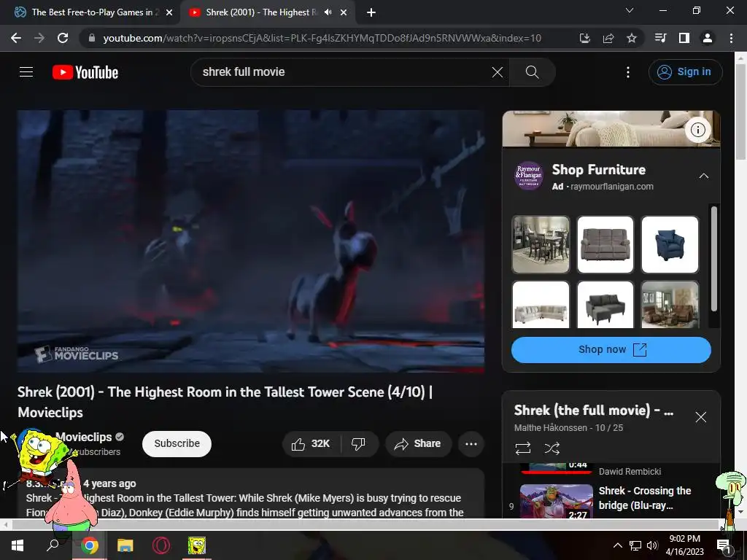Image resolution: width=747 pixels, height=560 pixels.
Task: Open Chrome three-dot menu
Action: coord(731,38)
